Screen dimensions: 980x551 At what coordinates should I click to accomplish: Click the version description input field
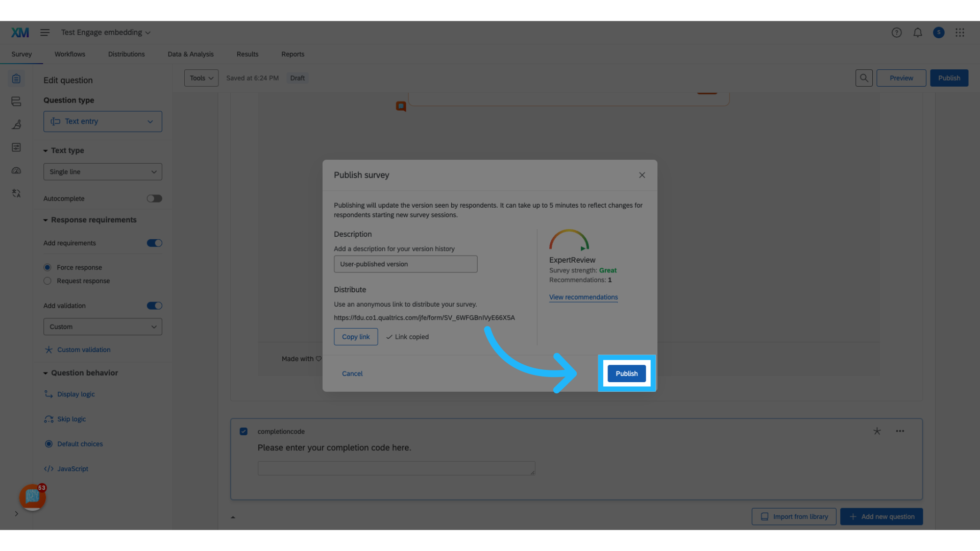406,264
